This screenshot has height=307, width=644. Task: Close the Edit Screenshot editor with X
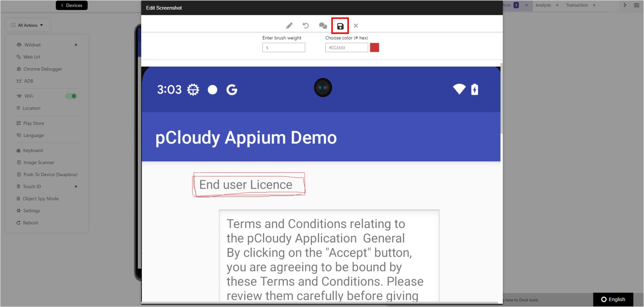click(x=356, y=26)
